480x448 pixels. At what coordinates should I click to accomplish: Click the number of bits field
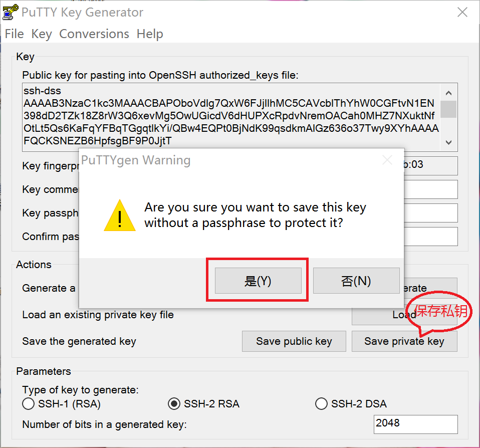tap(415, 424)
